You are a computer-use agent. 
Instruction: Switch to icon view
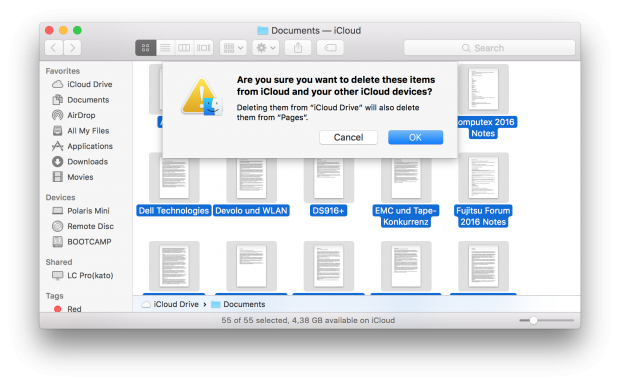146,48
